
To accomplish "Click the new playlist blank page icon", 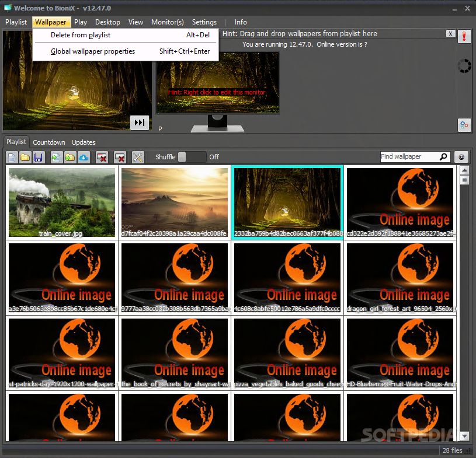I will point(12,157).
